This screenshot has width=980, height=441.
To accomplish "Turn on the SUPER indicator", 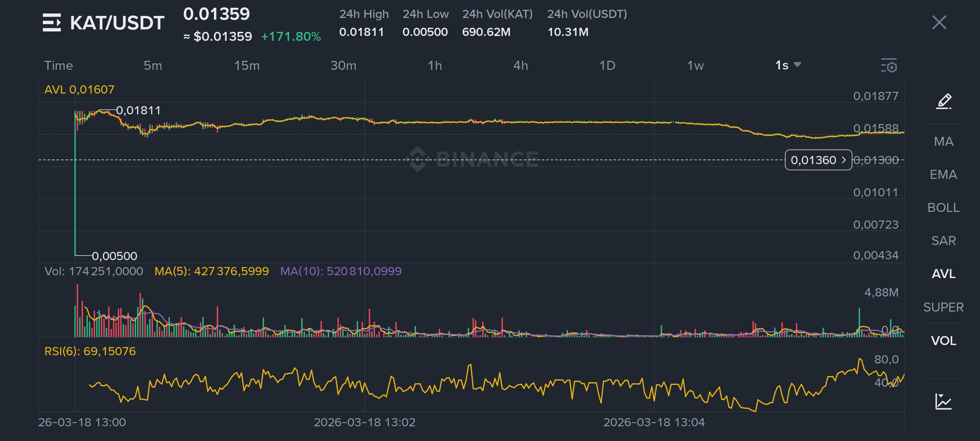I will [943, 307].
